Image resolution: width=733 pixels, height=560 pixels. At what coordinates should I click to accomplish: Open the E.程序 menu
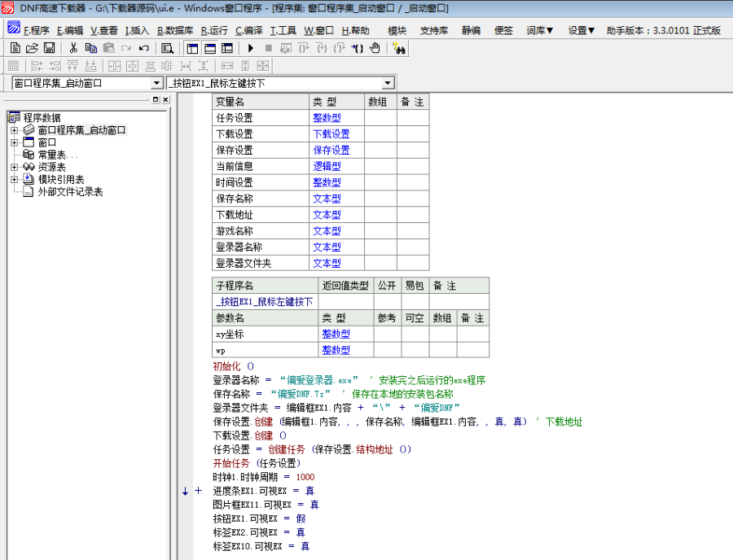(x=36, y=30)
